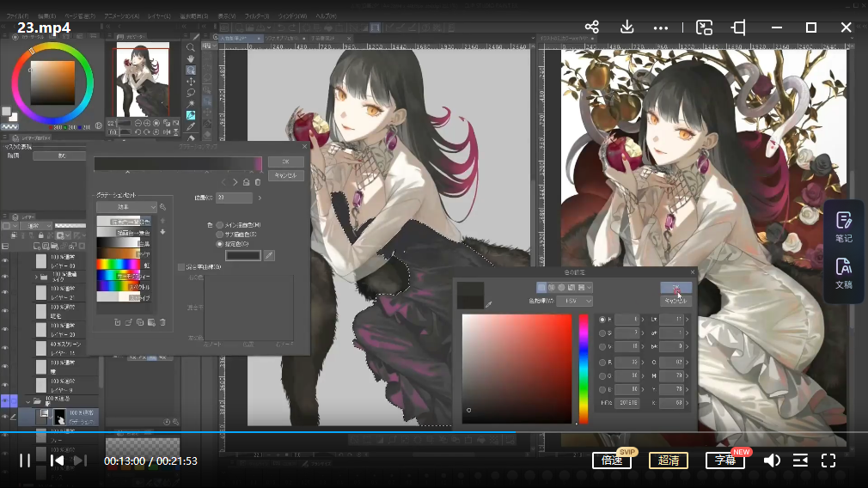Select the R radio in color dialog

(602, 363)
